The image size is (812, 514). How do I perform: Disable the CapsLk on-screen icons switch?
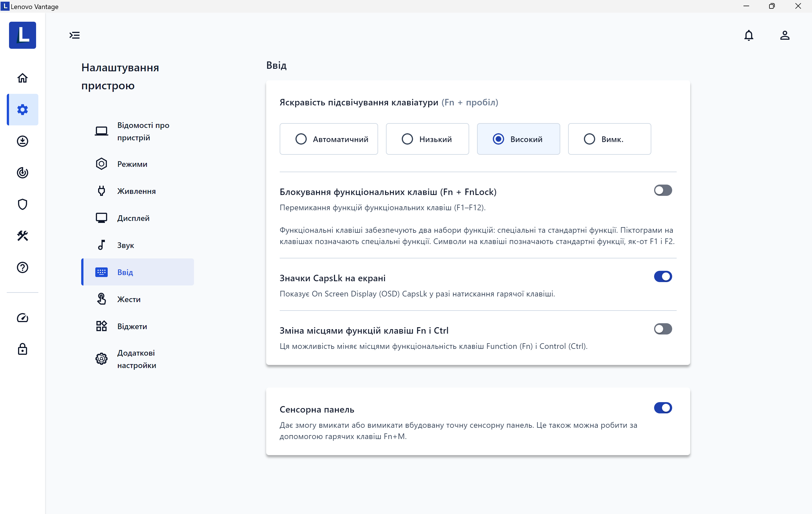click(x=663, y=276)
